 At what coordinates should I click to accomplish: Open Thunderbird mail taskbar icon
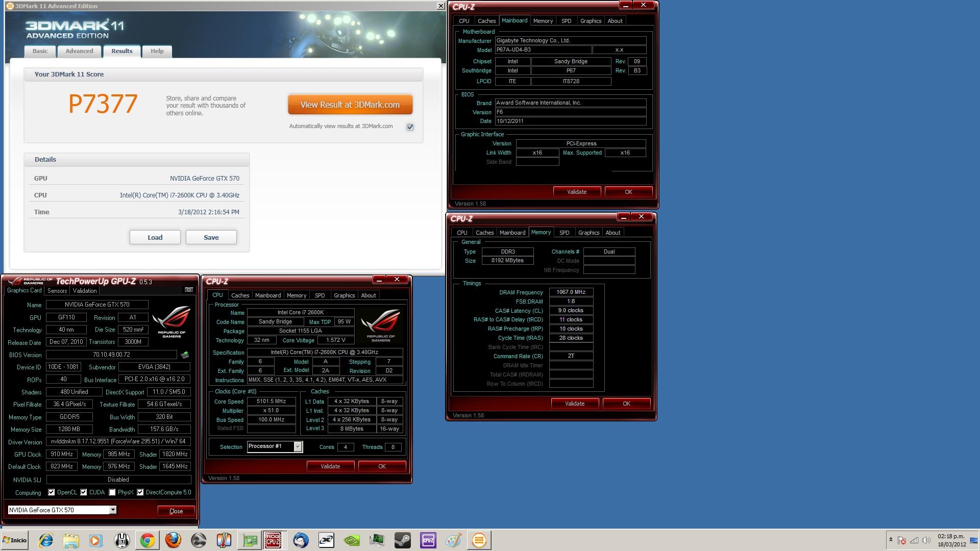click(301, 540)
